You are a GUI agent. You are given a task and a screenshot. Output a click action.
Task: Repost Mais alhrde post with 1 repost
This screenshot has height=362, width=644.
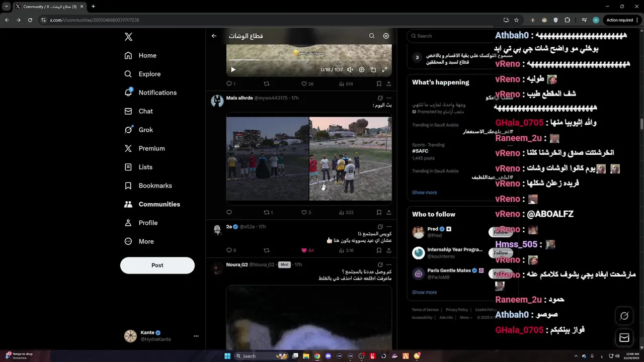268,212
